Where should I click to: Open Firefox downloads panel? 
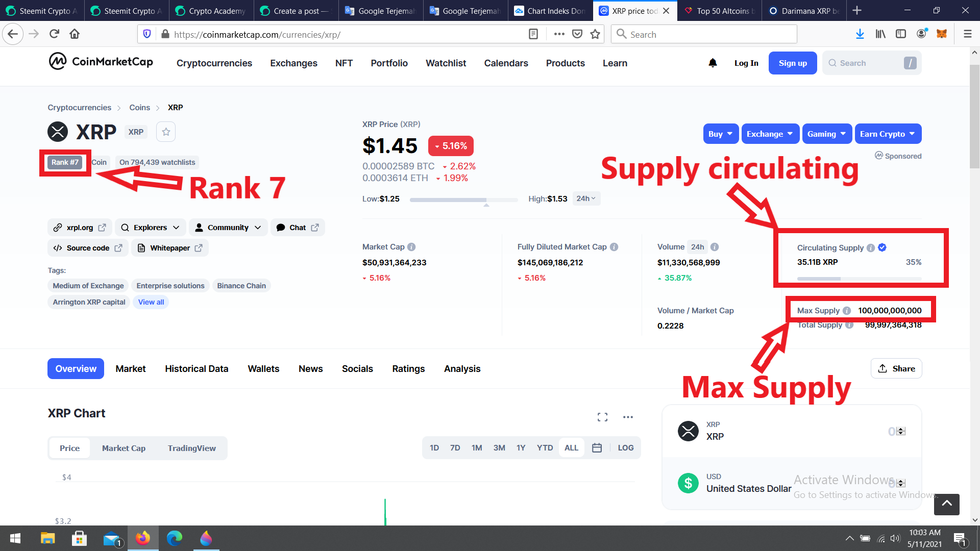point(860,34)
